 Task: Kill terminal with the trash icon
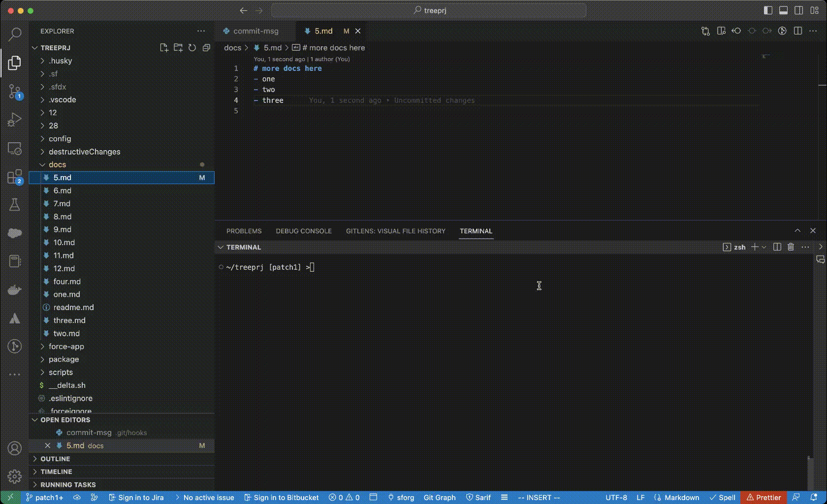791,247
